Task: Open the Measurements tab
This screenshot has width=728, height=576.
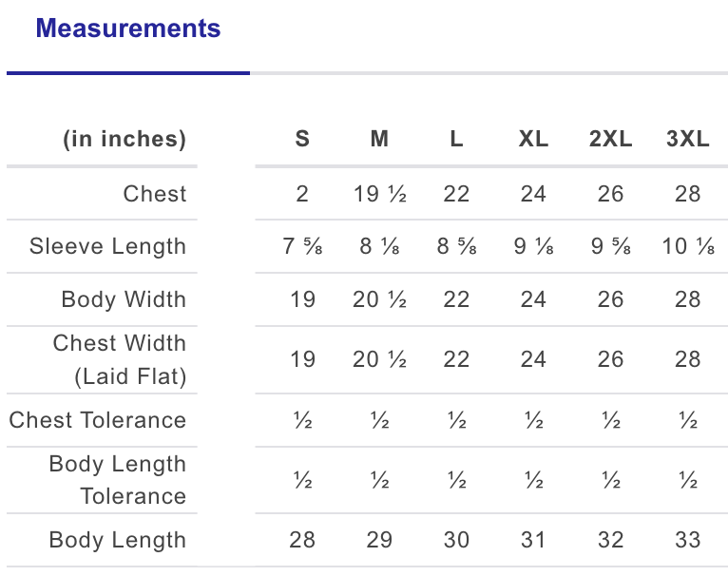Action: (x=128, y=29)
